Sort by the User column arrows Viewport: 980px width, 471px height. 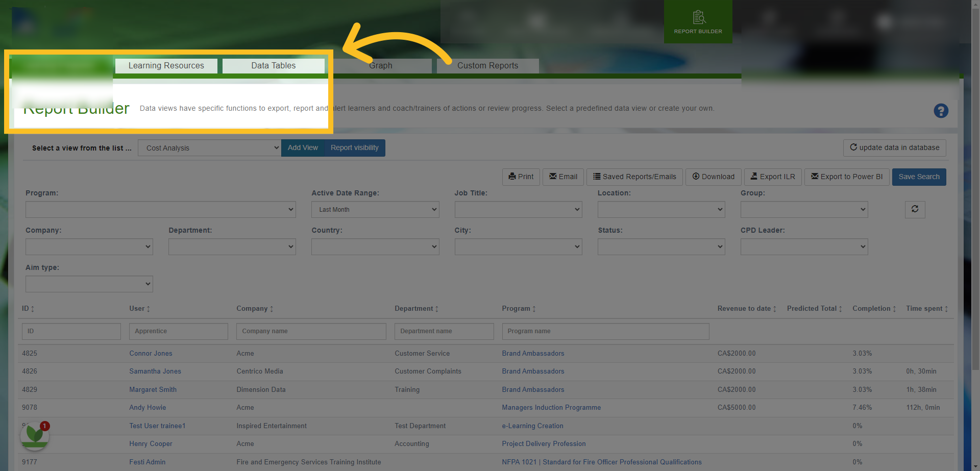pyautogui.click(x=148, y=309)
